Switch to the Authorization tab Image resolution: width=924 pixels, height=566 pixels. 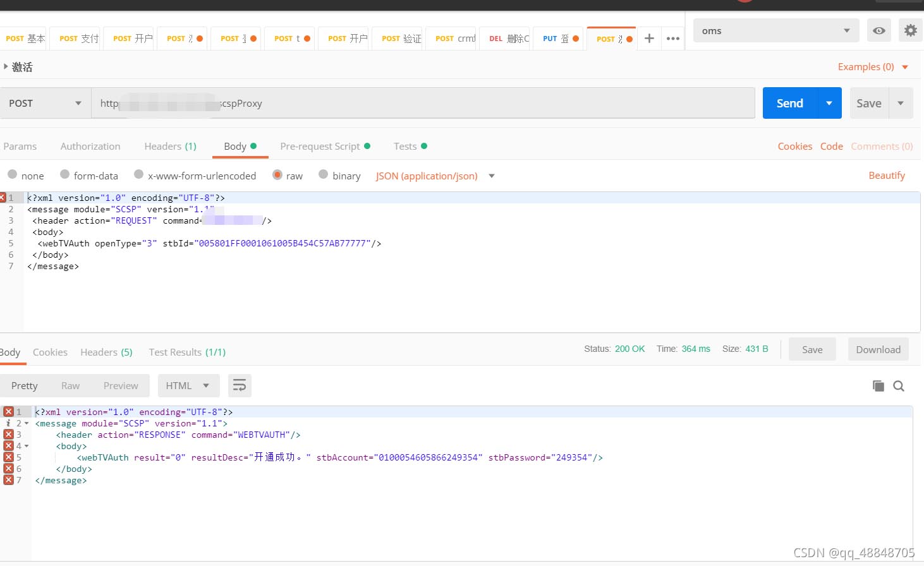click(x=90, y=146)
